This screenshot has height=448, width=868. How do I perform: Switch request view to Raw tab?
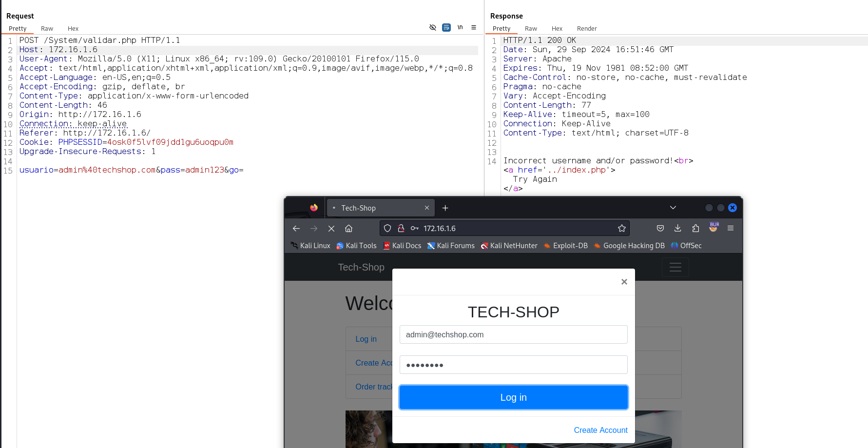point(47,29)
